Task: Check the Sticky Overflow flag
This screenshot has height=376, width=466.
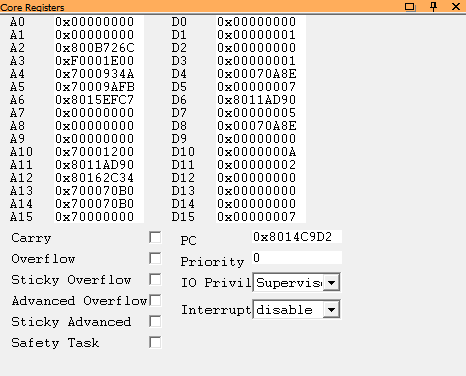Action: click(155, 280)
